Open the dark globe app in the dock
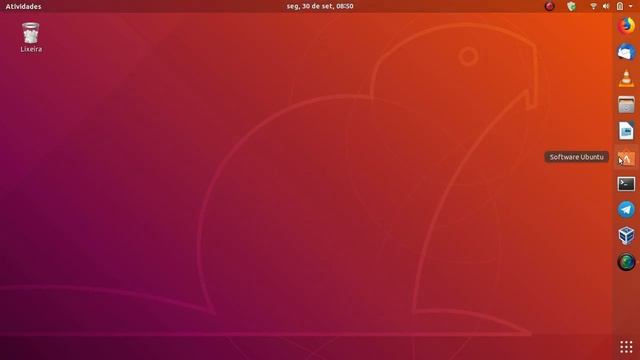This screenshot has height=360, width=640. click(x=626, y=262)
